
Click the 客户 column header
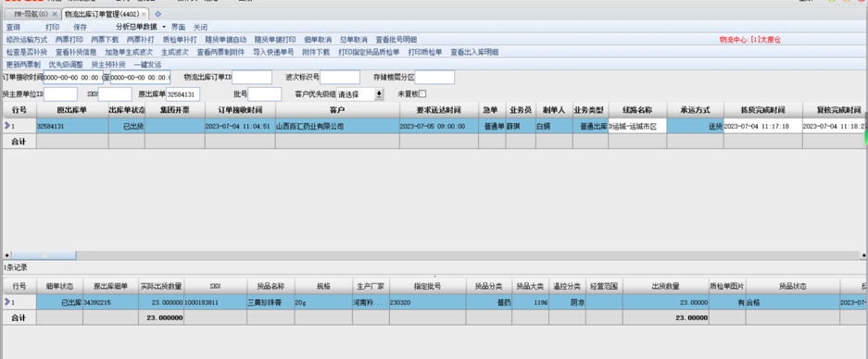(337, 109)
